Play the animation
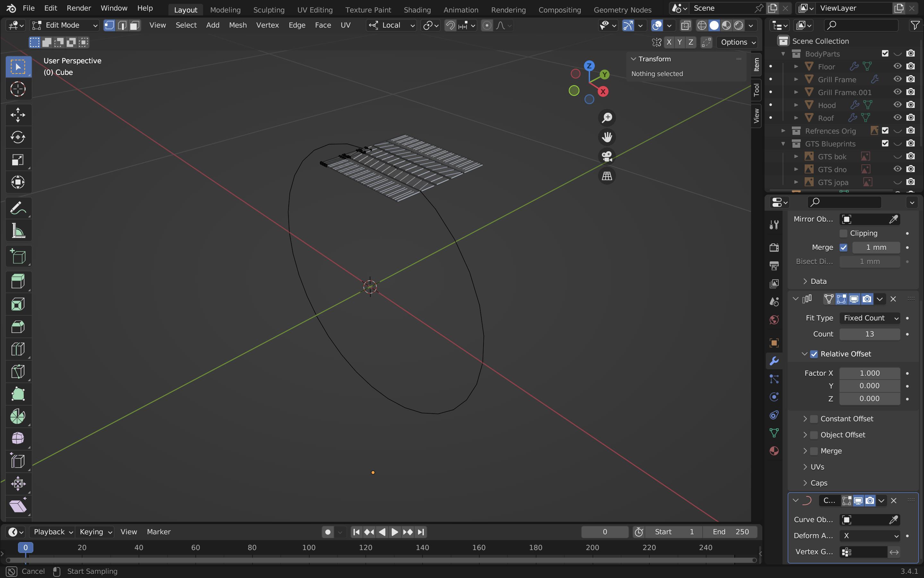The width and height of the screenshot is (924, 578). 394,532
